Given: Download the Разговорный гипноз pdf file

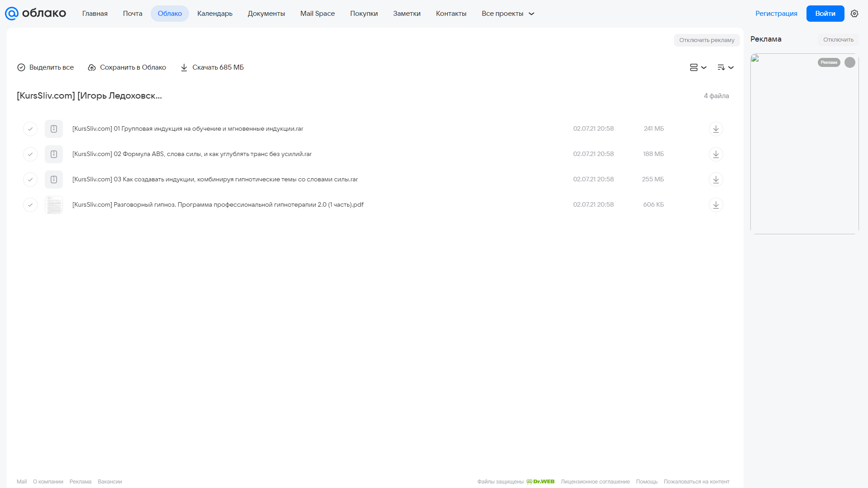Looking at the screenshot, I should pos(716,205).
